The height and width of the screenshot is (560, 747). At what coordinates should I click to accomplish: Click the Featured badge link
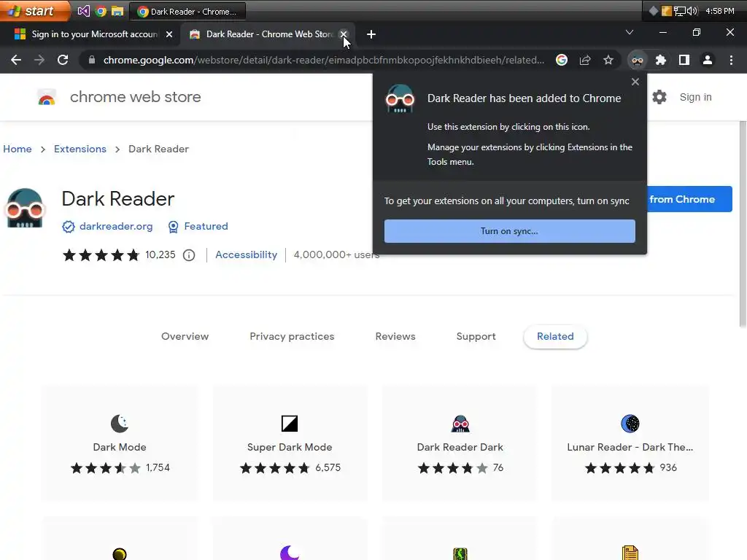click(206, 226)
